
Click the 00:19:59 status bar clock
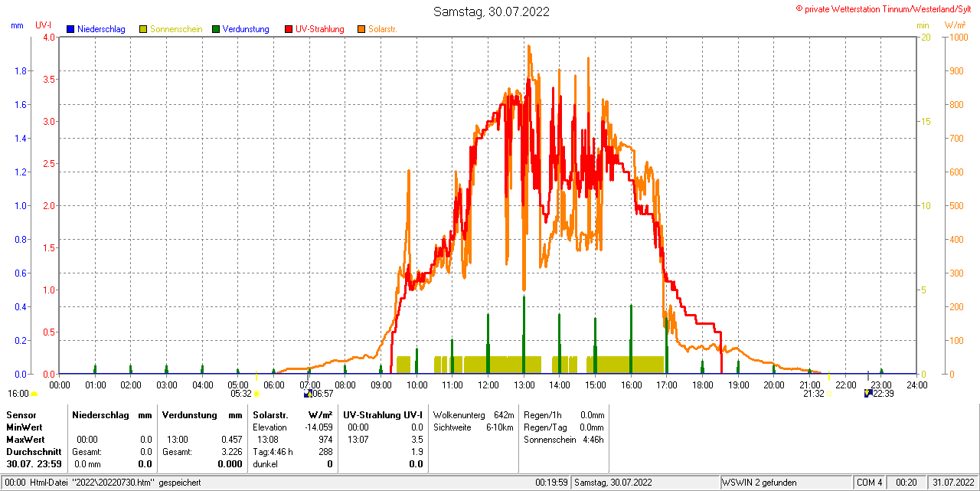pyautogui.click(x=551, y=483)
